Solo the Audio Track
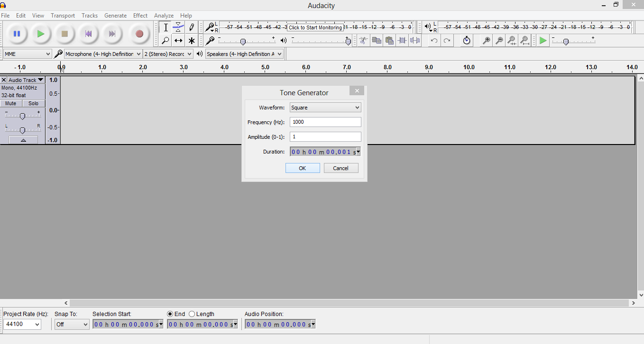The image size is (644, 344). 33,103
